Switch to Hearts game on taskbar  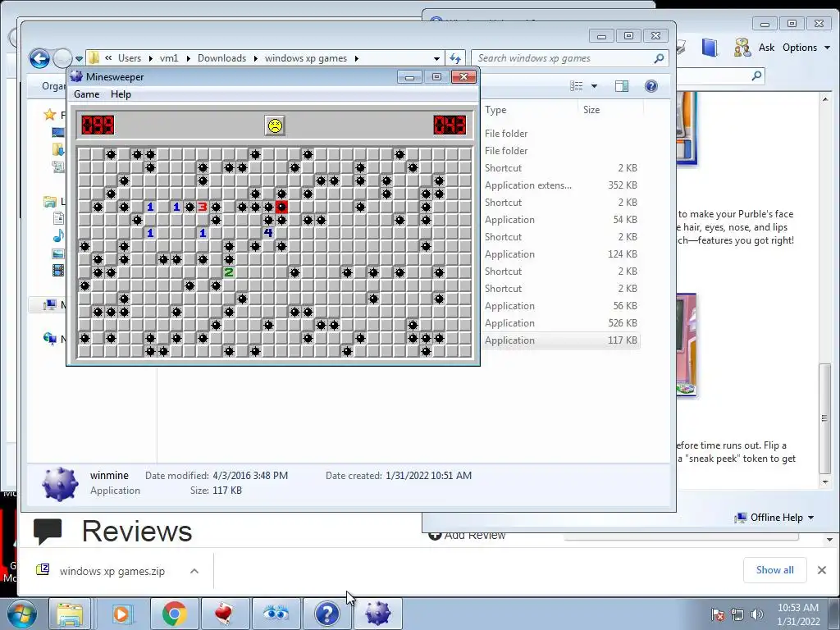click(225, 614)
